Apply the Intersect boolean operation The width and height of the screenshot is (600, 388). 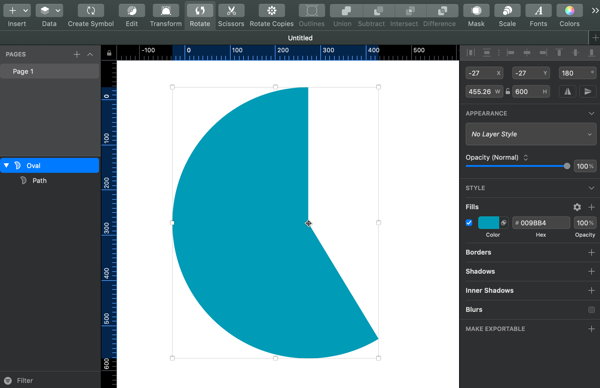click(410, 11)
